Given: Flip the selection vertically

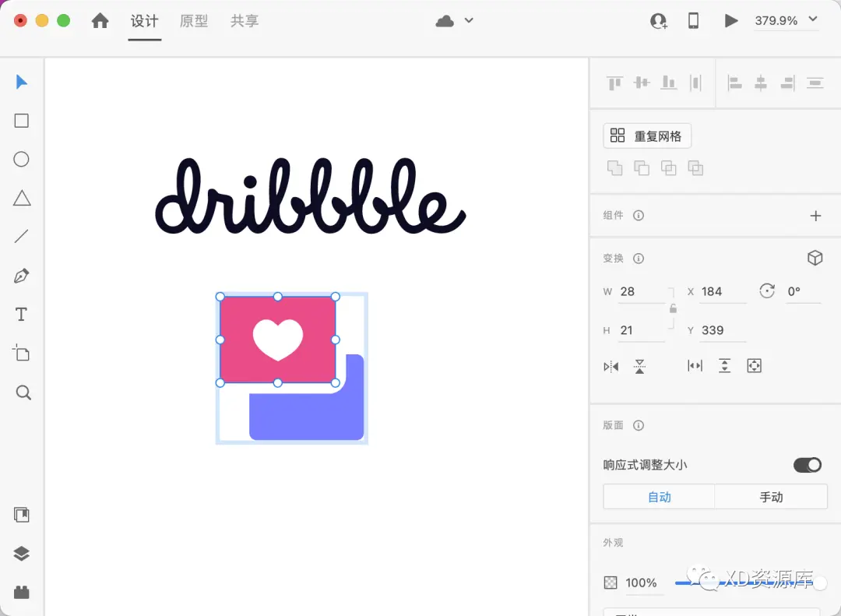Looking at the screenshot, I should tap(639, 367).
